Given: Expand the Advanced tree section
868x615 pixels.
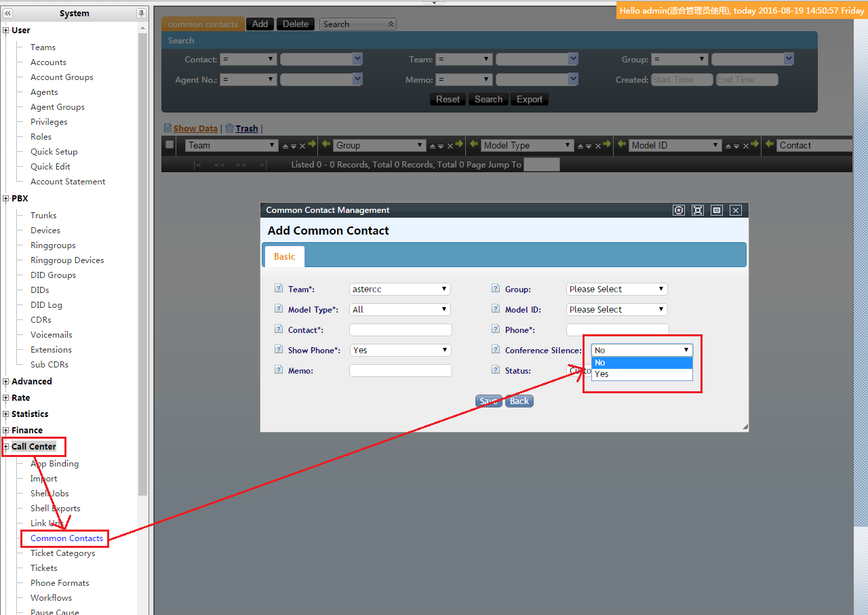Looking at the screenshot, I should click(6, 382).
